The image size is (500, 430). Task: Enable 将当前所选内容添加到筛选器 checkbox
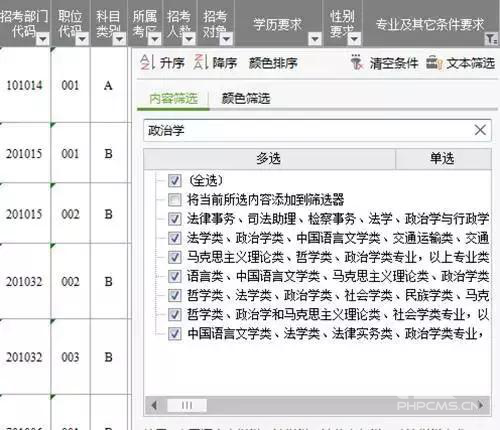click(x=175, y=200)
